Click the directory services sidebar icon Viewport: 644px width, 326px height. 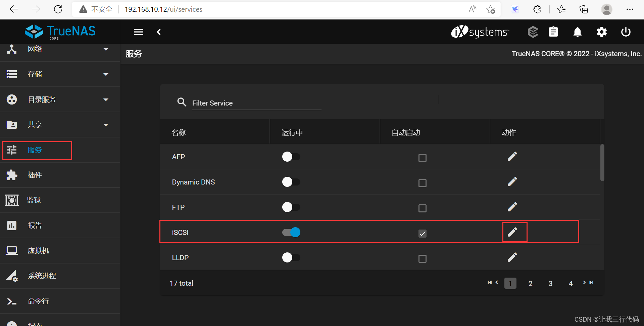tap(12, 99)
